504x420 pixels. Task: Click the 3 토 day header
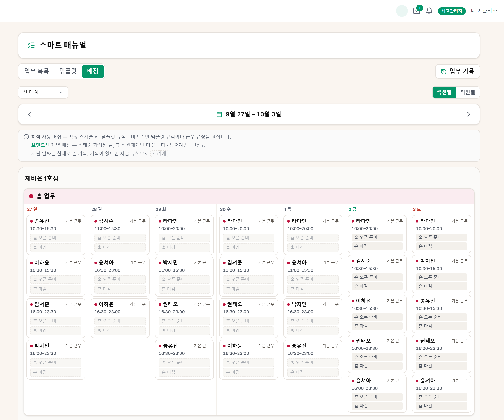(417, 209)
